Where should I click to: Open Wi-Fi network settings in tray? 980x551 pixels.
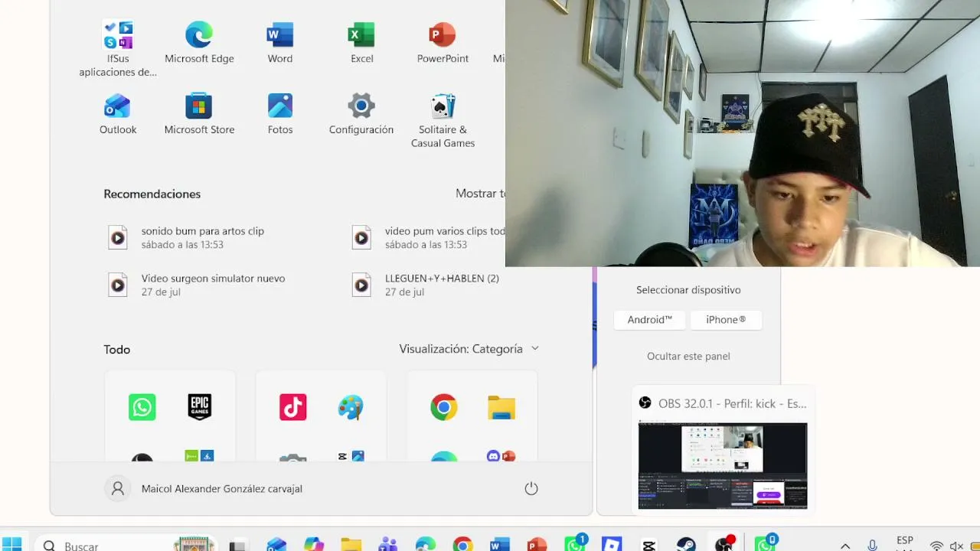tap(936, 546)
